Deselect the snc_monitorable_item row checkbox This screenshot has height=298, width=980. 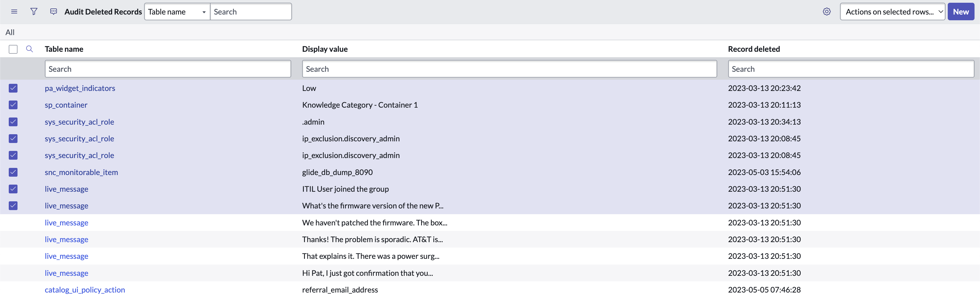(13, 172)
